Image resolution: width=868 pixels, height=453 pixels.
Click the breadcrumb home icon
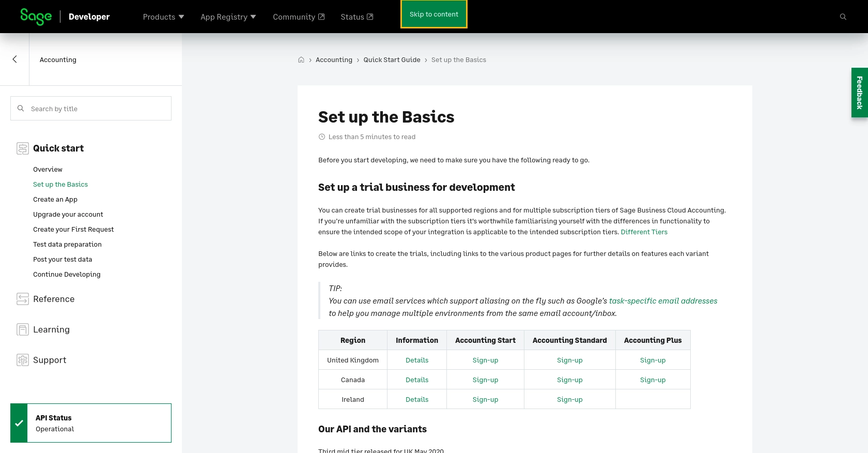[301, 60]
